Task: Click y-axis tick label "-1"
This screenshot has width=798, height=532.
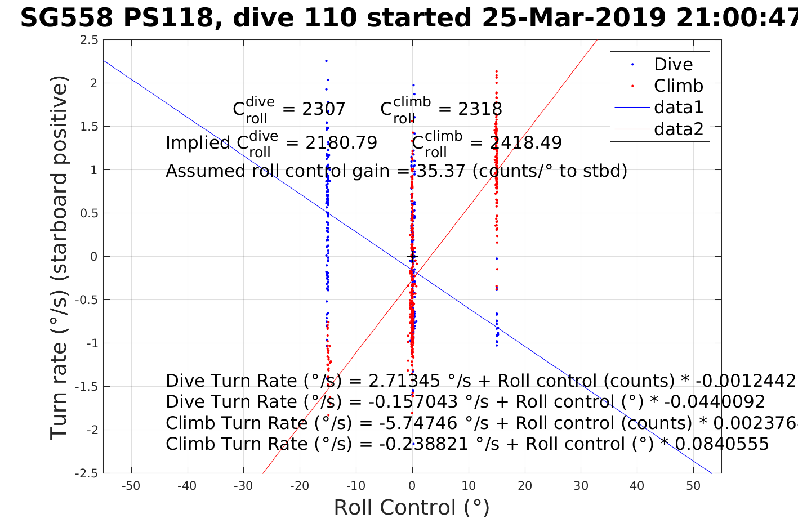Action: [92, 343]
